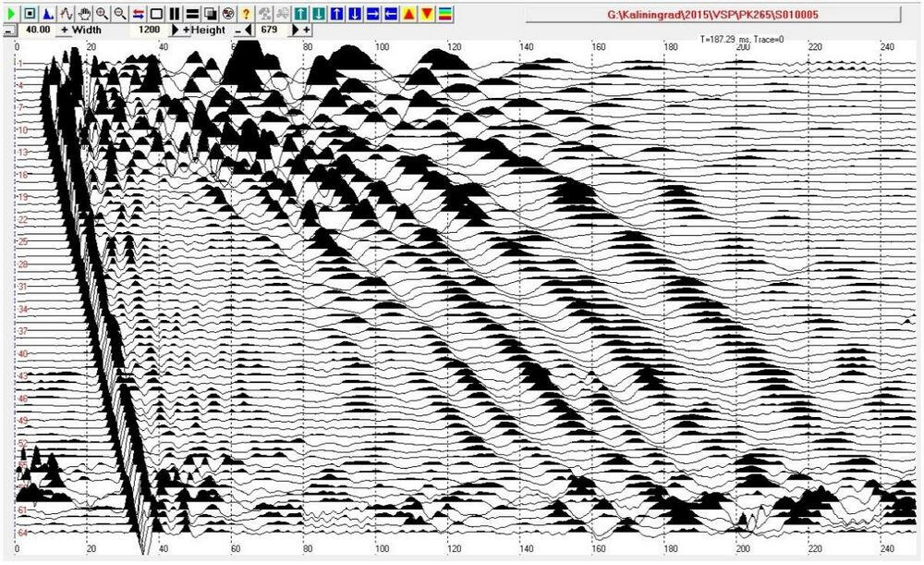Increase Width with the plus button
Viewport: 924px width, 565px height.
[65, 30]
